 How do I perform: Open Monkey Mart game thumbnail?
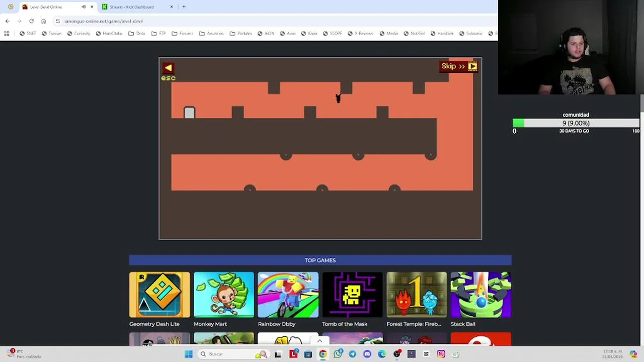coord(224,295)
